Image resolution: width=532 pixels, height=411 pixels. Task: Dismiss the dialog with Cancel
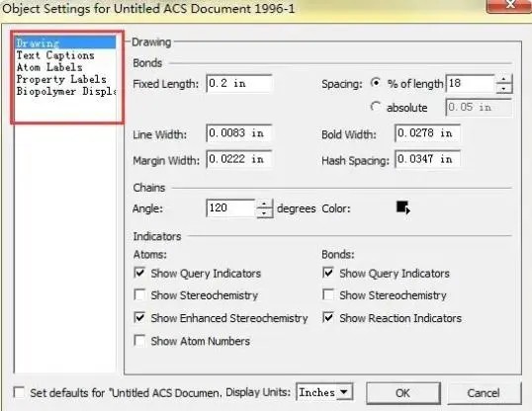484,393
